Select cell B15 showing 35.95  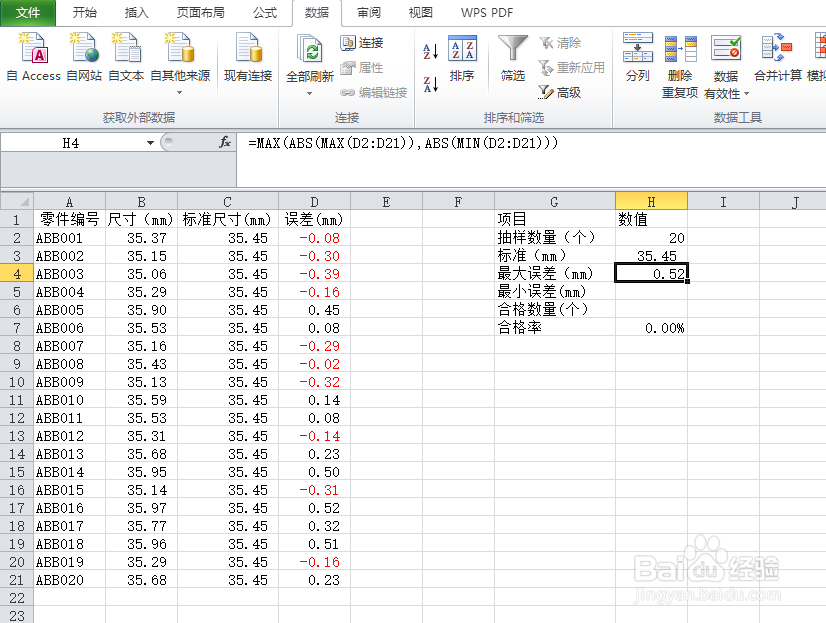pyautogui.click(x=141, y=472)
